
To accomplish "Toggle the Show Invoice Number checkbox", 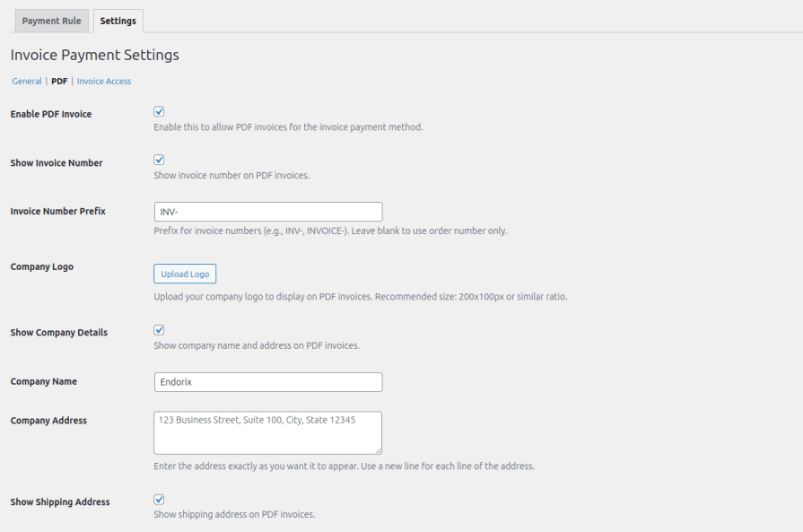I will coord(159,160).
